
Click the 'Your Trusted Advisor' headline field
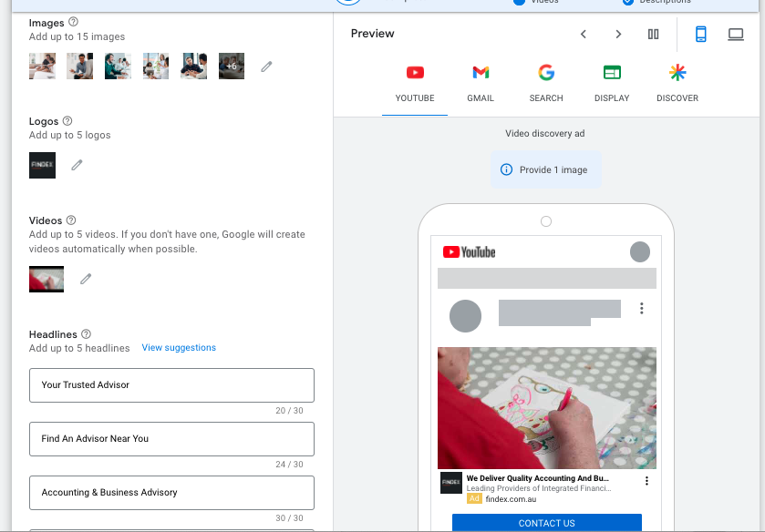tap(171, 385)
